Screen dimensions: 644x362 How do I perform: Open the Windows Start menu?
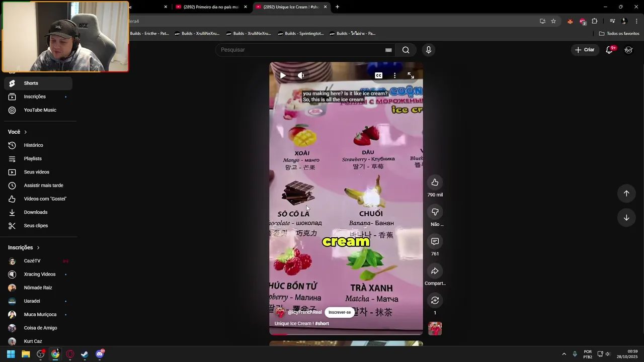coord(11,354)
